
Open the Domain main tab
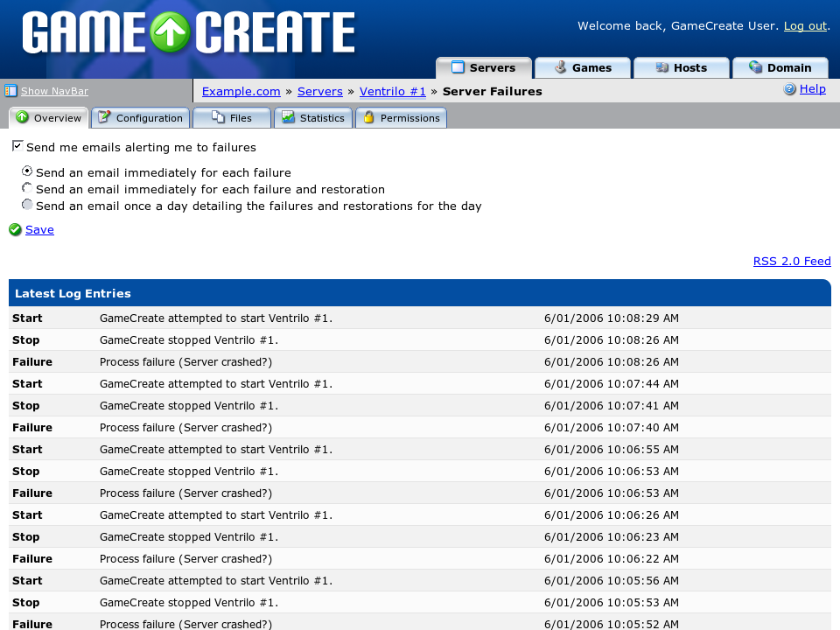780,68
